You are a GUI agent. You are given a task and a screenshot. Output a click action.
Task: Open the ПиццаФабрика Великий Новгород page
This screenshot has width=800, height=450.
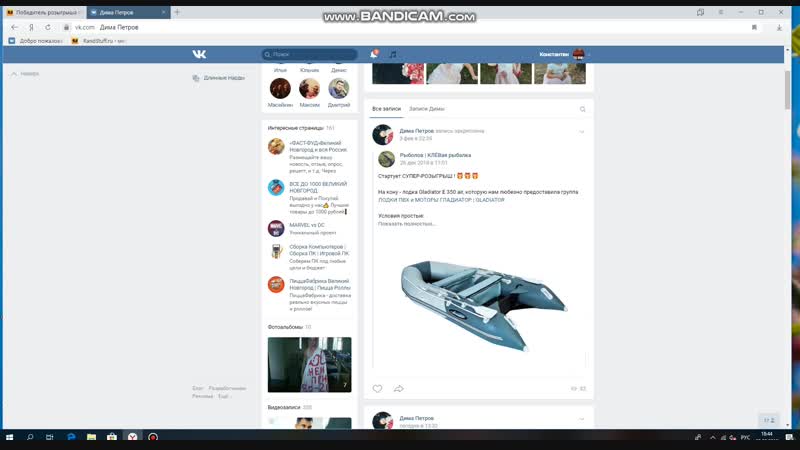pos(319,284)
